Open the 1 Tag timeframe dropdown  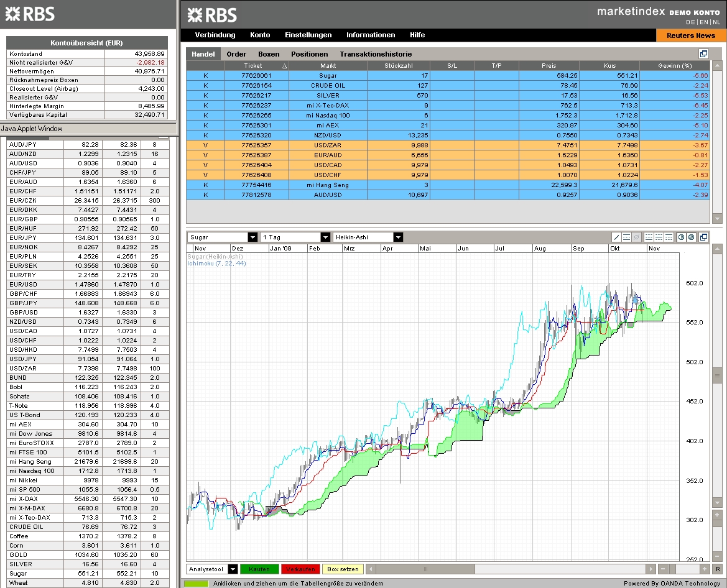pyautogui.click(x=325, y=237)
